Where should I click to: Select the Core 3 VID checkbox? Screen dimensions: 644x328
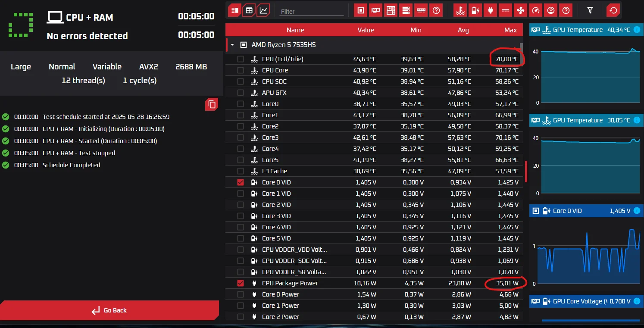pos(241,216)
